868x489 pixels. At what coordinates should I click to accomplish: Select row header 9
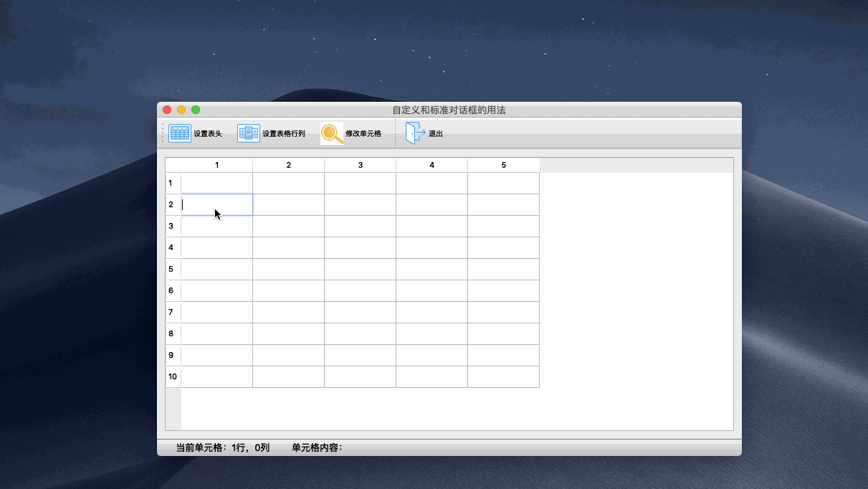pos(173,355)
